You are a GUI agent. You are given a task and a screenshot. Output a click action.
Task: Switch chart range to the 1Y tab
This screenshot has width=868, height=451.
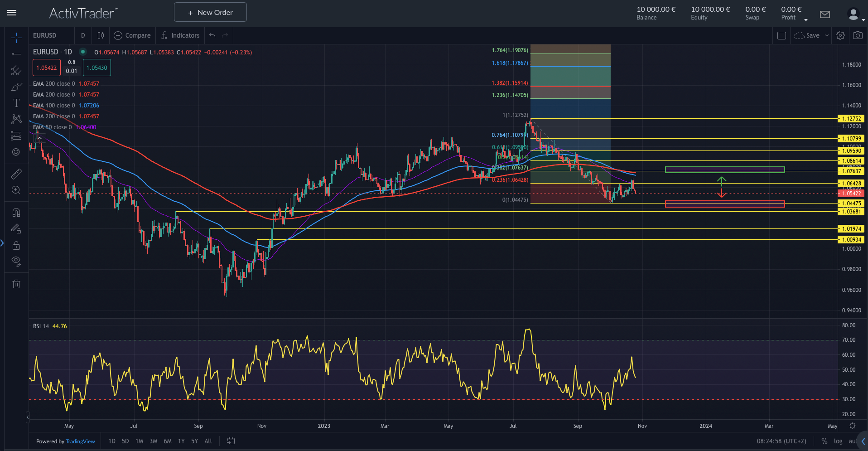pos(181,441)
